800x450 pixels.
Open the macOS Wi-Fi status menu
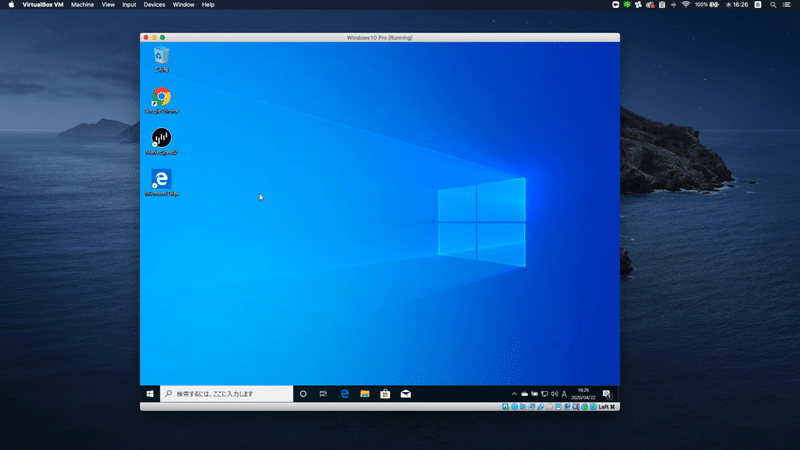686,5
